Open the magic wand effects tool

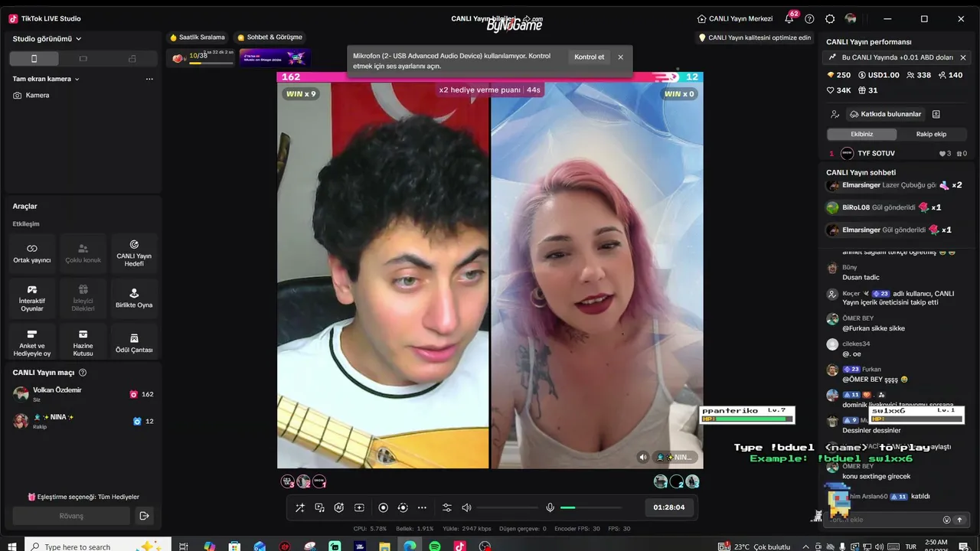[x=299, y=507]
